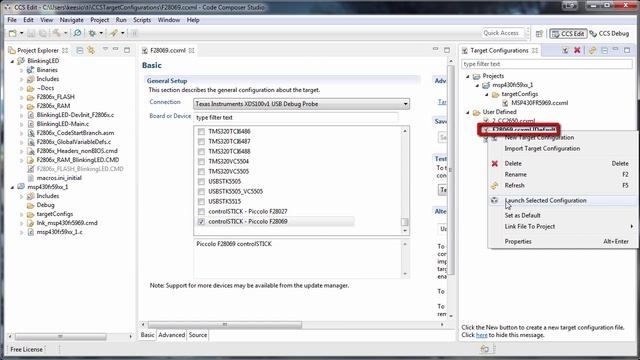
Task: Check the TMS320TCI6486 device checkbox
Action: tap(201, 131)
